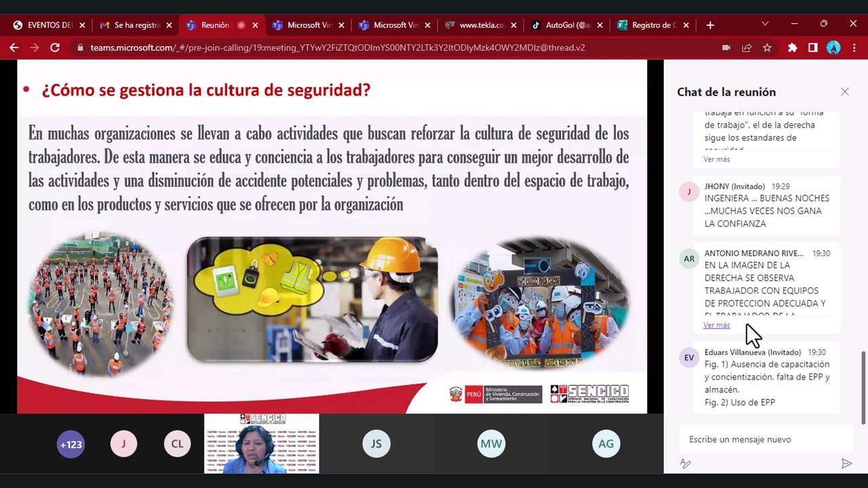Screen dimensions: 868x488
Task: Click JHONY avatar in the chat
Action: pyautogui.click(x=689, y=192)
